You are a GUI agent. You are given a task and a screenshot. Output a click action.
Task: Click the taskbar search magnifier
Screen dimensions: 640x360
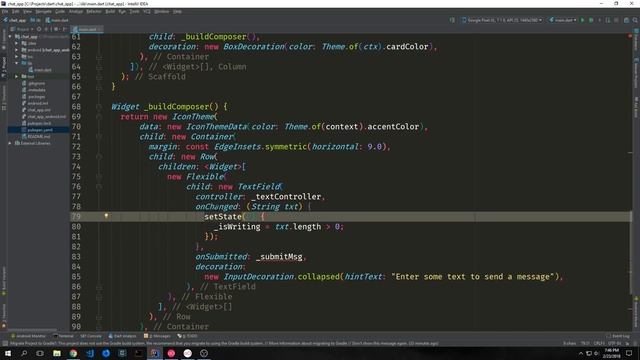24,353
